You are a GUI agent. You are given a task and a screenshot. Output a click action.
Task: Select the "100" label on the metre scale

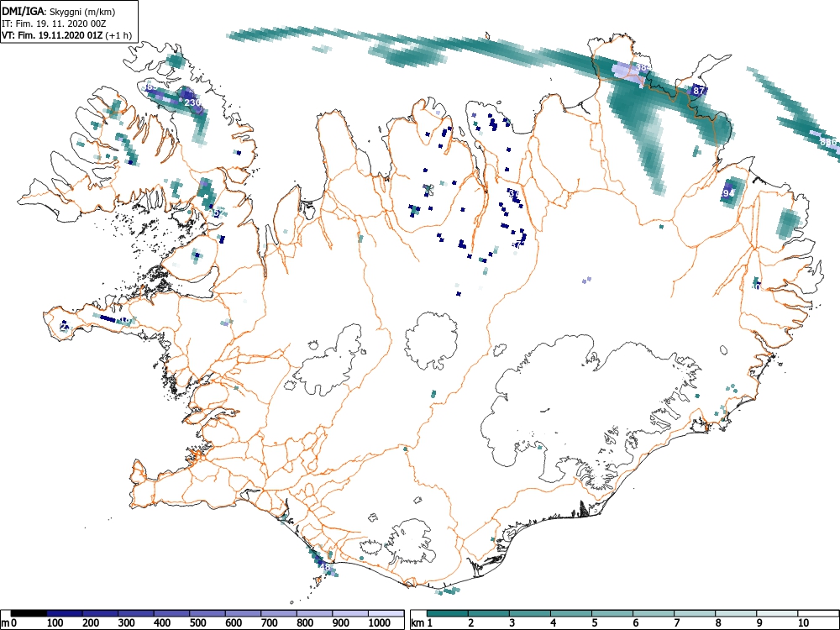tap(55, 623)
